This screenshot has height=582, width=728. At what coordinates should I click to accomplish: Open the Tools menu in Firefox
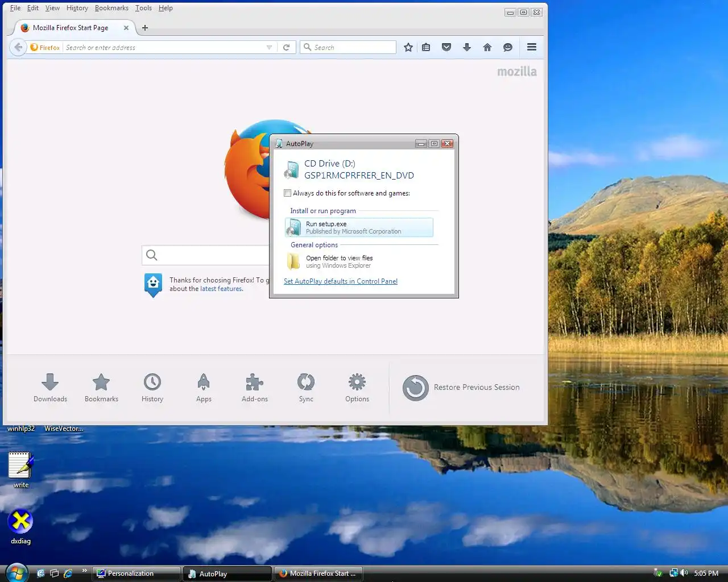(x=143, y=8)
